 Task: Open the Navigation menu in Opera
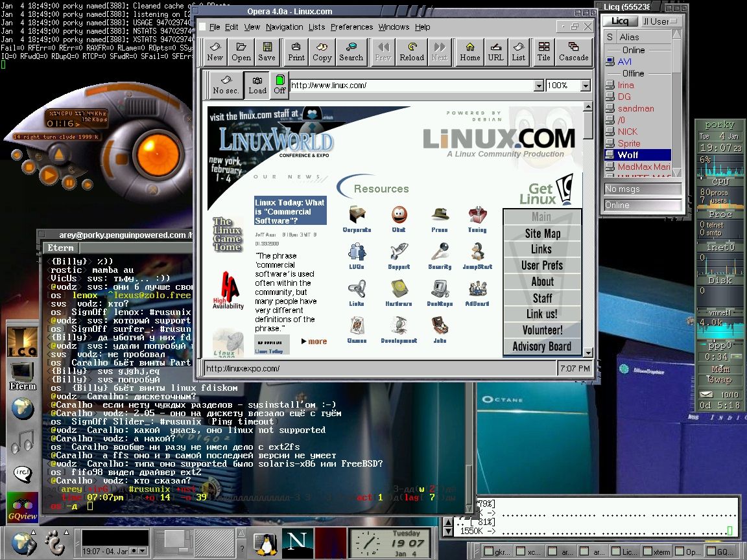285,27
